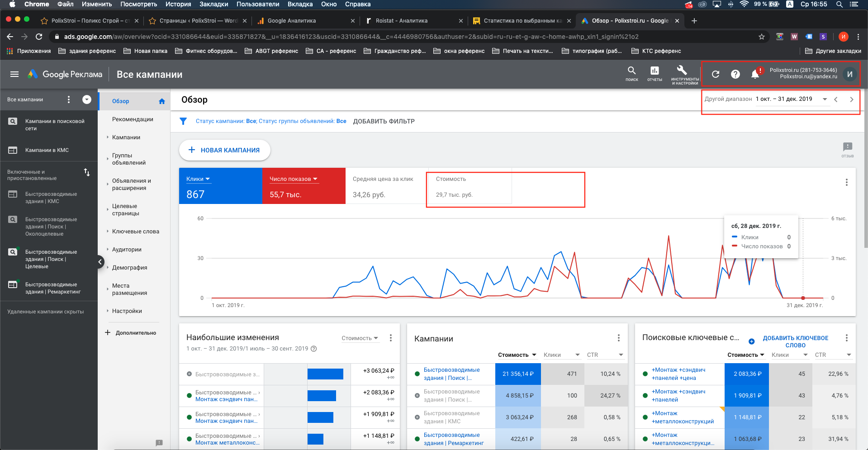
Task: Select the Обзор navigation tab
Action: coord(134,101)
